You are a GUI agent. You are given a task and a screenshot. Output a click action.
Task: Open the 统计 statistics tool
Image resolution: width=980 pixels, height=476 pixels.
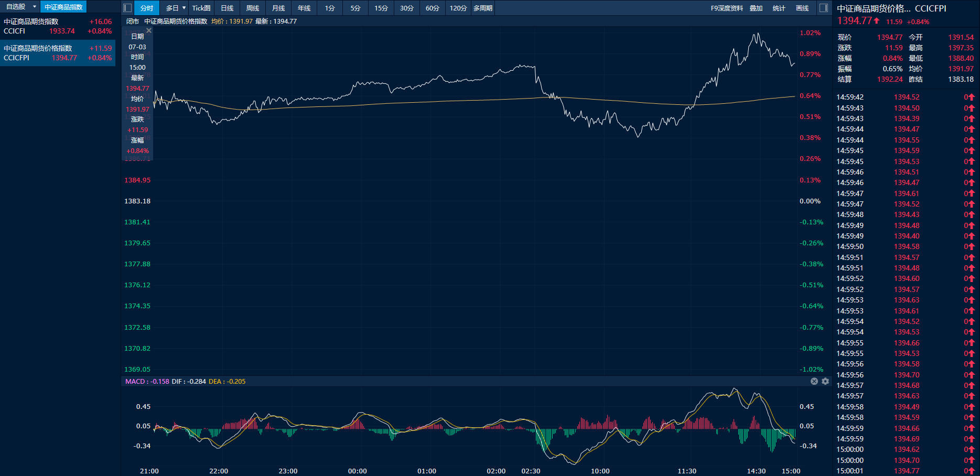click(779, 8)
